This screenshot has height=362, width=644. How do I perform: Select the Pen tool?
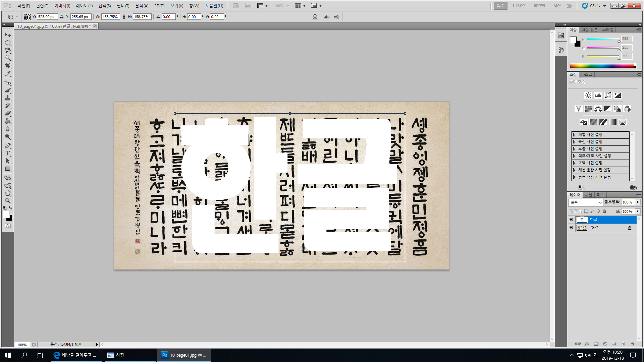pos(8,145)
